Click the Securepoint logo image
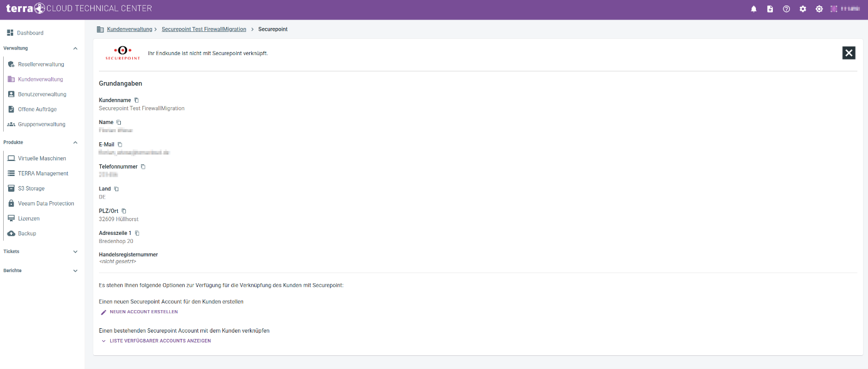The image size is (868, 369). [121, 53]
